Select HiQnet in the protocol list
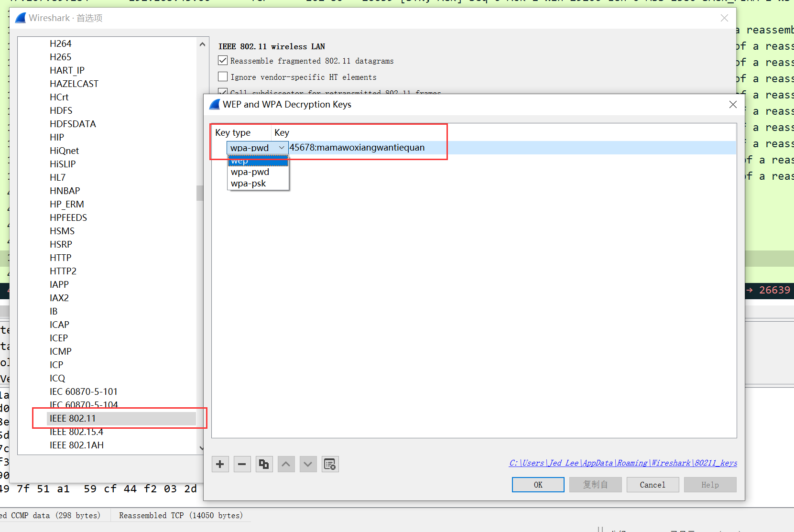The image size is (794, 532). [x=65, y=151]
